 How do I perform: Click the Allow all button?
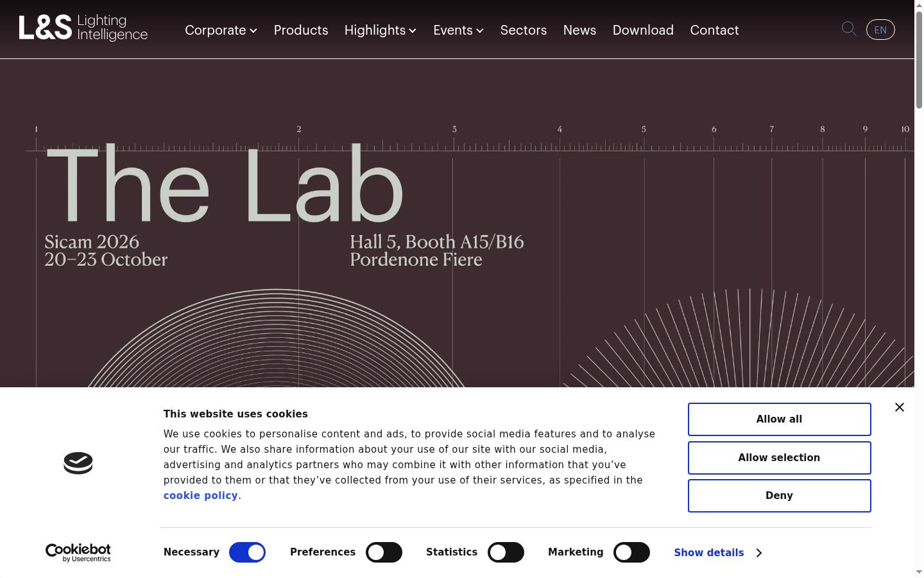click(779, 419)
